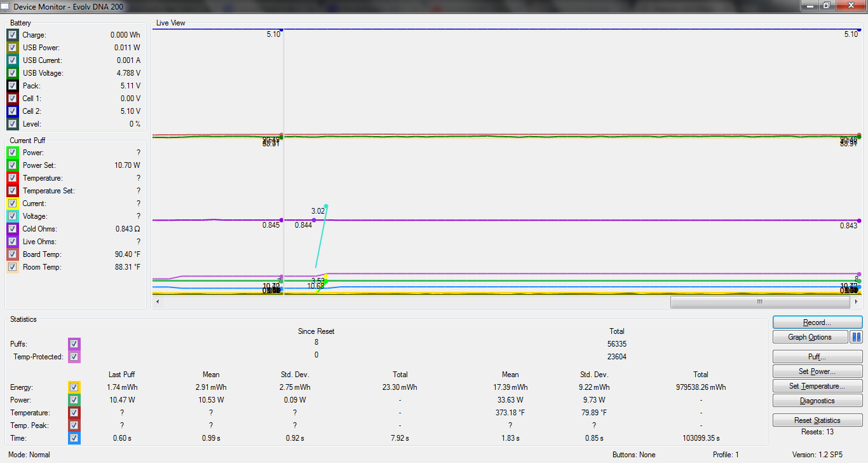This screenshot has width=868, height=463.
Task: Hide the Cell 2 graph line
Action: pos(13,111)
